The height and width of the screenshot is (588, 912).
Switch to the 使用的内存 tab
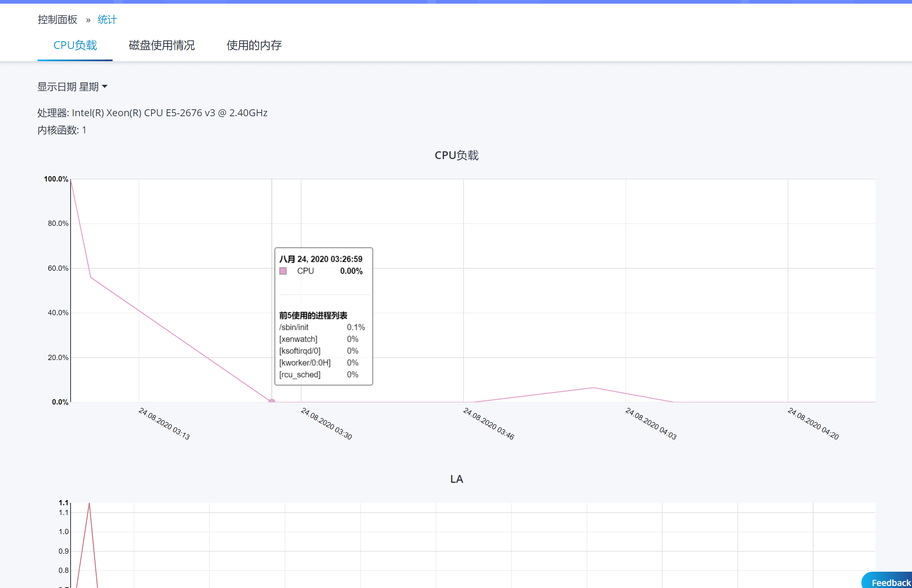pyautogui.click(x=254, y=45)
